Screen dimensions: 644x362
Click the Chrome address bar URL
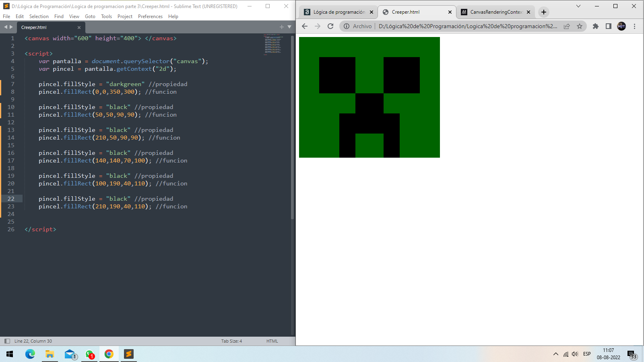point(468,26)
